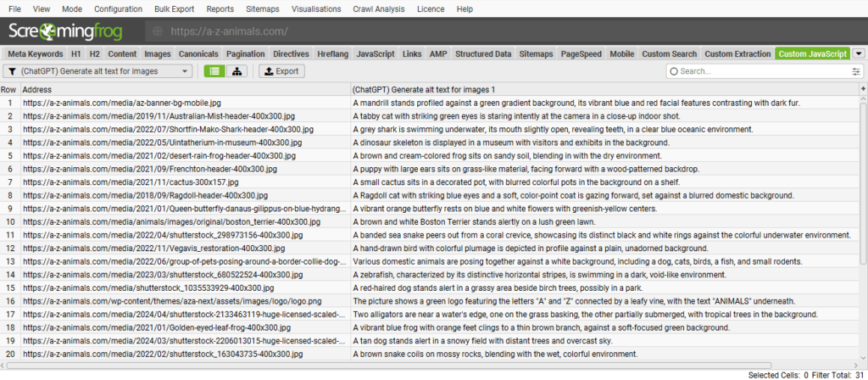Click the magnifier icon in search box
Image resolution: width=868 pixels, height=380 pixels.
point(673,72)
